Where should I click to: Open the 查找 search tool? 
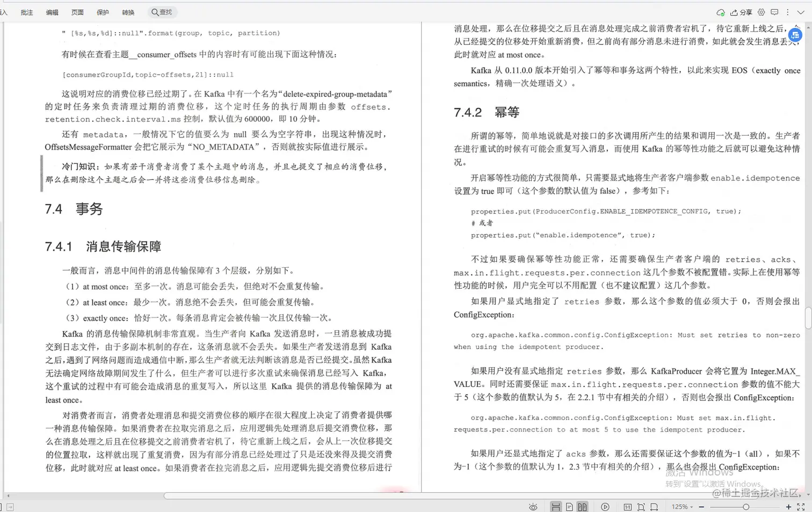point(162,12)
